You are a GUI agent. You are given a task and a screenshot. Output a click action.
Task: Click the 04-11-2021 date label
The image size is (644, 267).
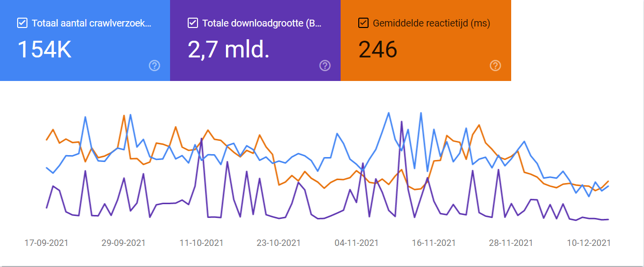(x=356, y=243)
